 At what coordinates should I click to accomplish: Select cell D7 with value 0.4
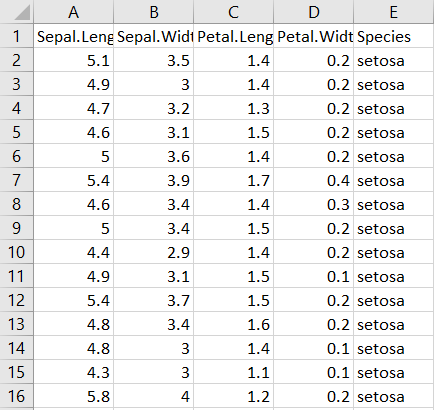pos(313,180)
